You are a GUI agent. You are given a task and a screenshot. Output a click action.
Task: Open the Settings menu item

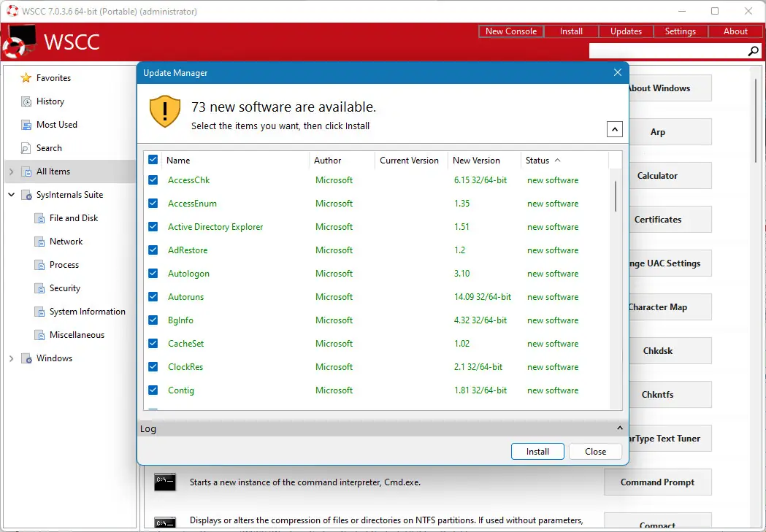tap(680, 31)
